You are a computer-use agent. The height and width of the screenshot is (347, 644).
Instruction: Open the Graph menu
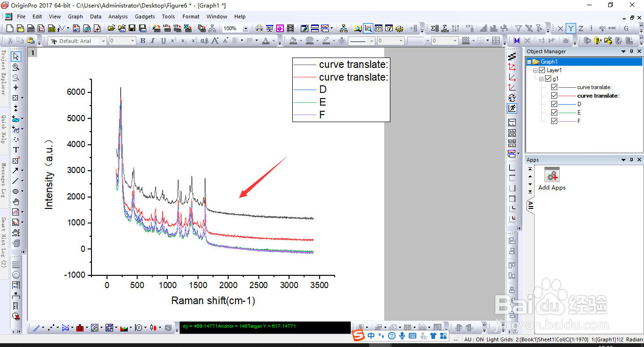click(75, 17)
